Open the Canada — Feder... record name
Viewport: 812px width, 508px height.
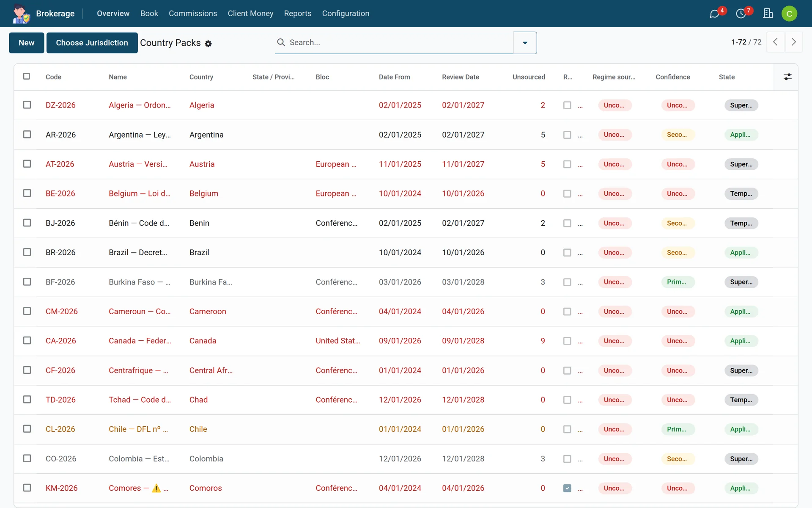(x=140, y=341)
